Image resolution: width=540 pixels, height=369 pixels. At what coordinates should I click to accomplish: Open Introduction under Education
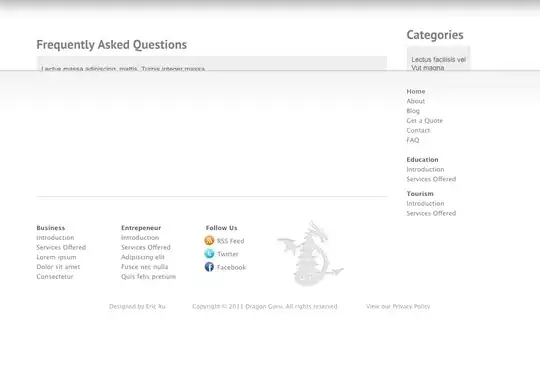coord(425,169)
